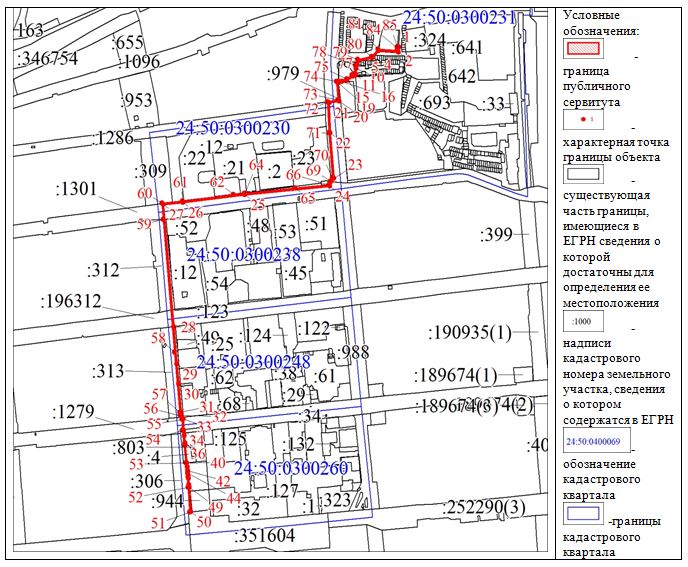Select cadastral quarter label 24:50:0300230
Image resolution: width=688 pixels, height=567 pixels.
pos(232,128)
